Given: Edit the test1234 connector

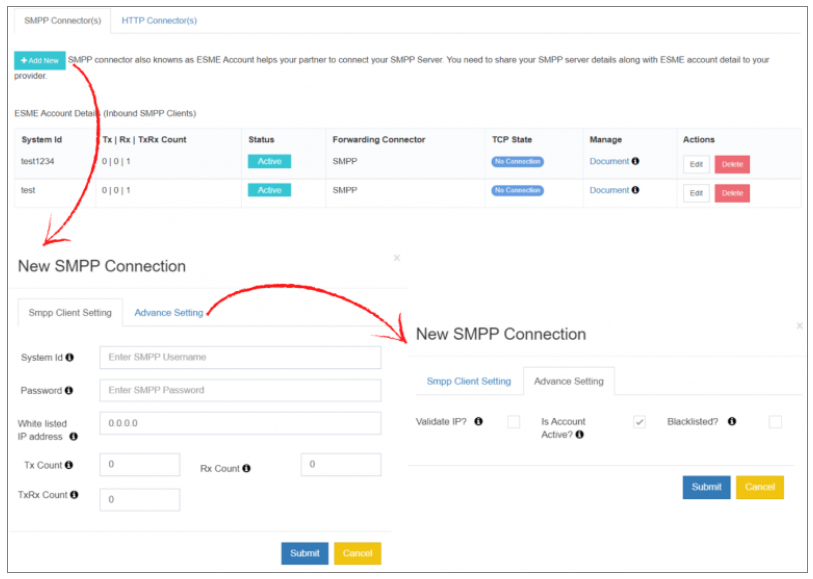Looking at the screenshot, I should (x=695, y=164).
